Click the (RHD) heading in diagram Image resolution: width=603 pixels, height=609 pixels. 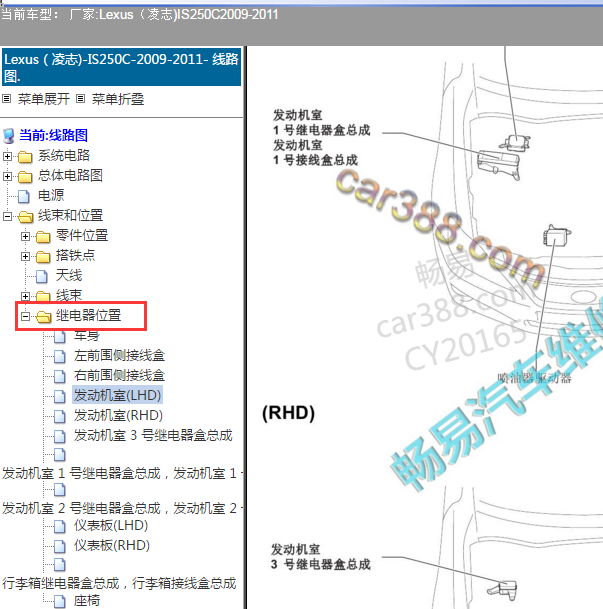pos(288,412)
